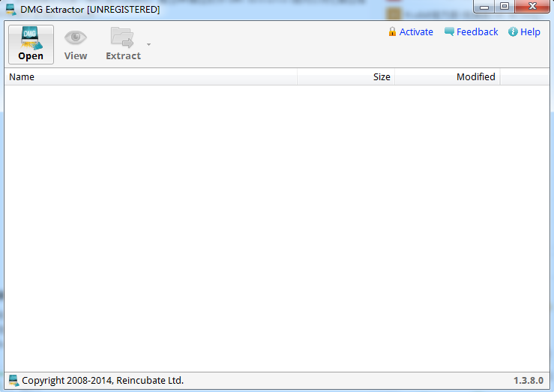Screen dimensions: 554x392
Task: Sort by the Size column header
Action: click(346, 76)
